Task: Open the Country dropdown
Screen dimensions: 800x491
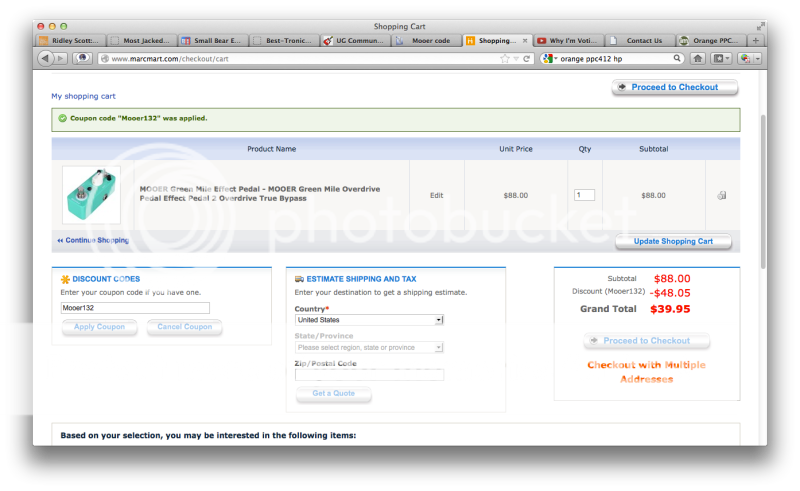Action: pos(369,320)
